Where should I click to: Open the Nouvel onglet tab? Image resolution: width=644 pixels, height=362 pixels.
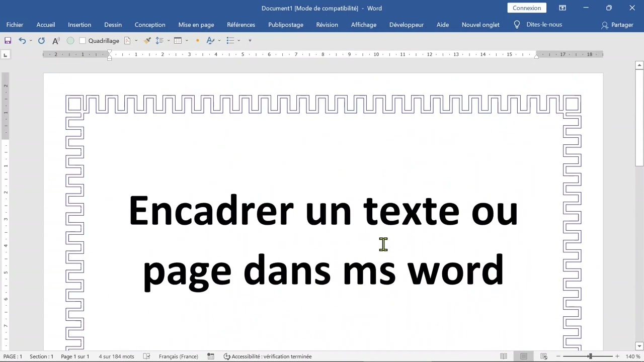(480, 25)
